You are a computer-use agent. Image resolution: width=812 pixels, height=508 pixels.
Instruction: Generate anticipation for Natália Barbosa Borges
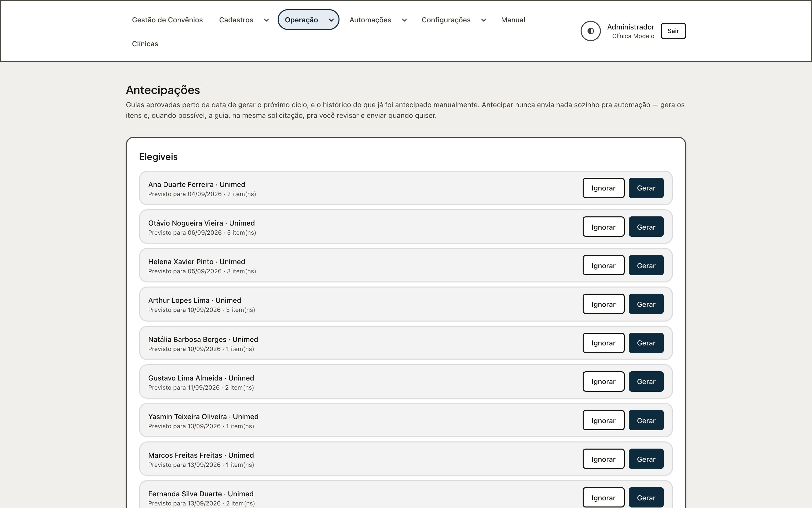tap(646, 343)
